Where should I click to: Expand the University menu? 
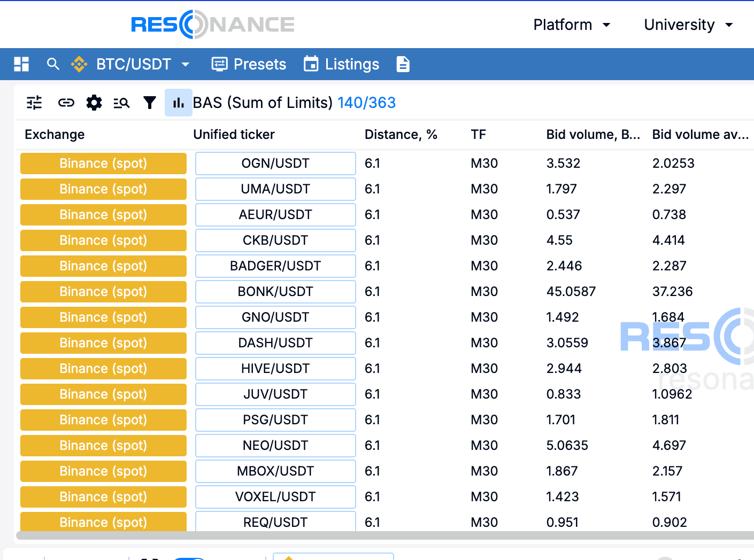pyautogui.click(x=688, y=25)
